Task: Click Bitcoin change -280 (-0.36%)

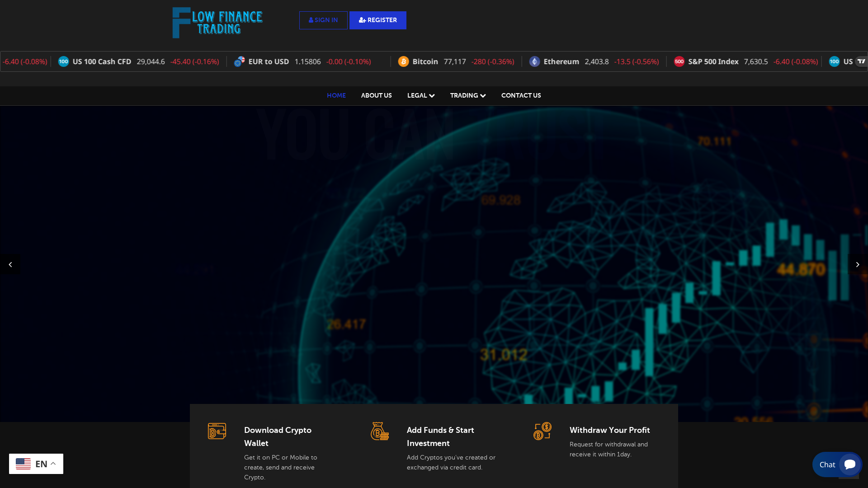Action: (493, 61)
